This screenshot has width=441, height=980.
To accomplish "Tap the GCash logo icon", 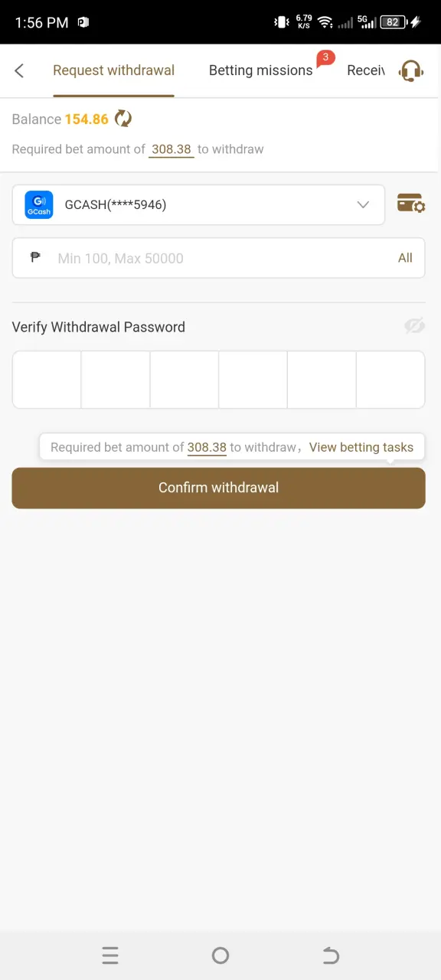I will (x=39, y=204).
